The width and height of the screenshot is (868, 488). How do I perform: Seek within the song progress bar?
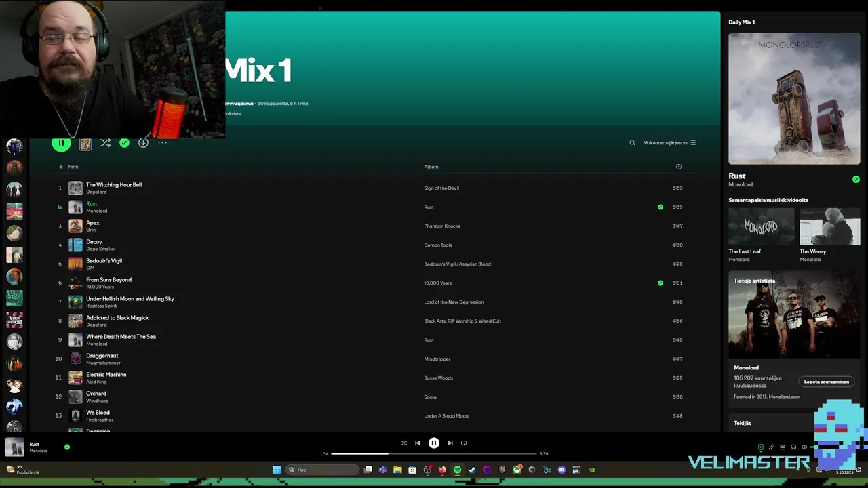click(x=434, y=453)
